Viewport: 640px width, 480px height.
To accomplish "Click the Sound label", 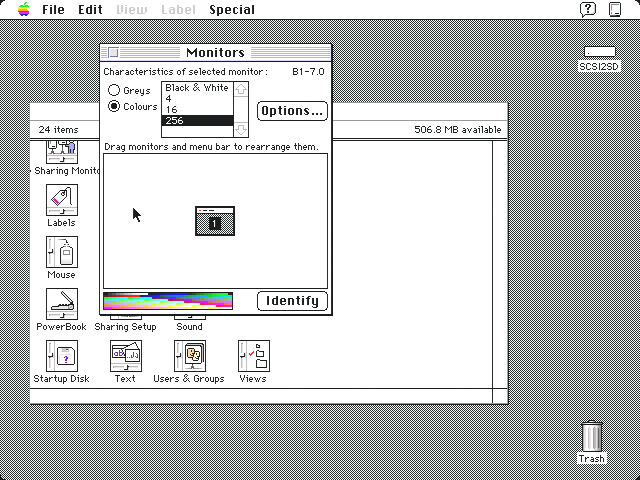I will 189,327.
